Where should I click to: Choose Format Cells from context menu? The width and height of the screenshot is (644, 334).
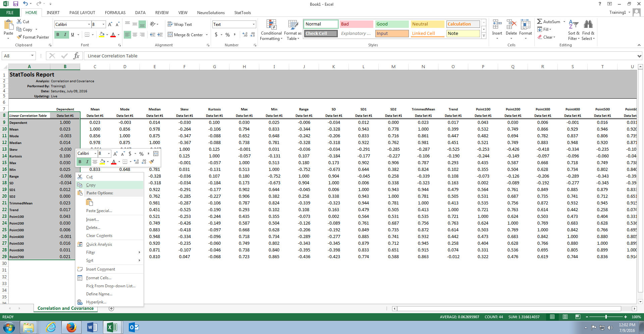(110, 278)
